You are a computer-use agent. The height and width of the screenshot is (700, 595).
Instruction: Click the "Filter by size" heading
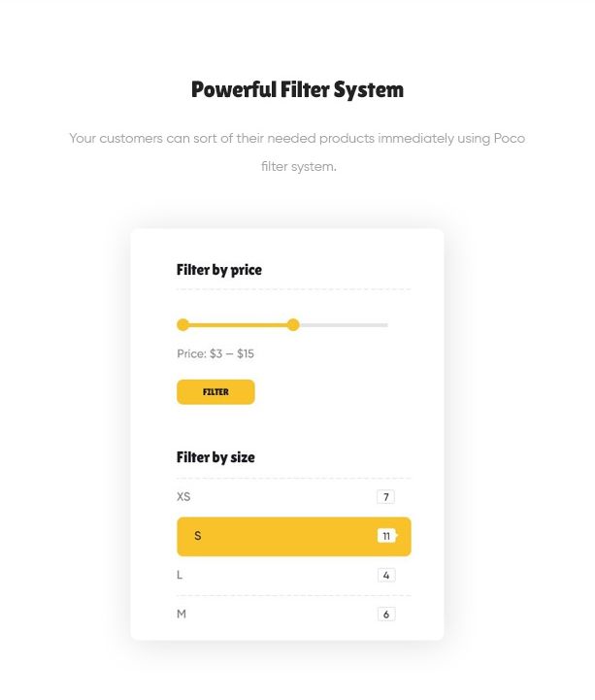[x=215, y=457]
